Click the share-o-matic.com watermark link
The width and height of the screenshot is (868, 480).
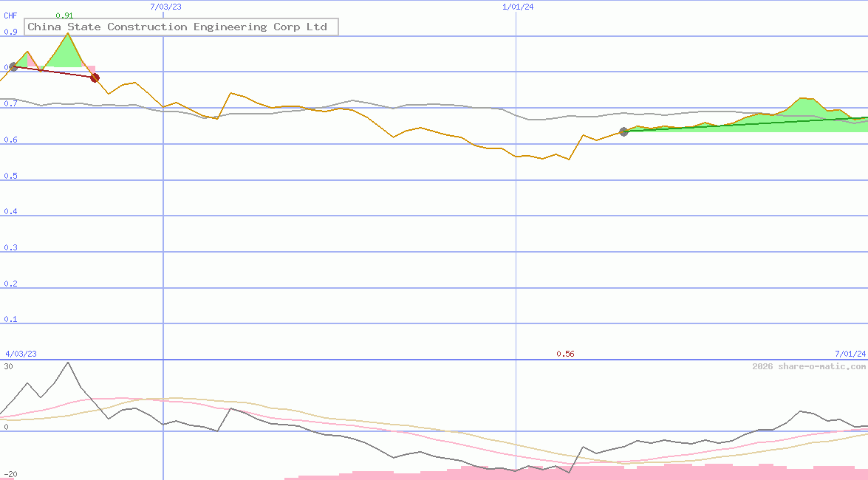809,366
